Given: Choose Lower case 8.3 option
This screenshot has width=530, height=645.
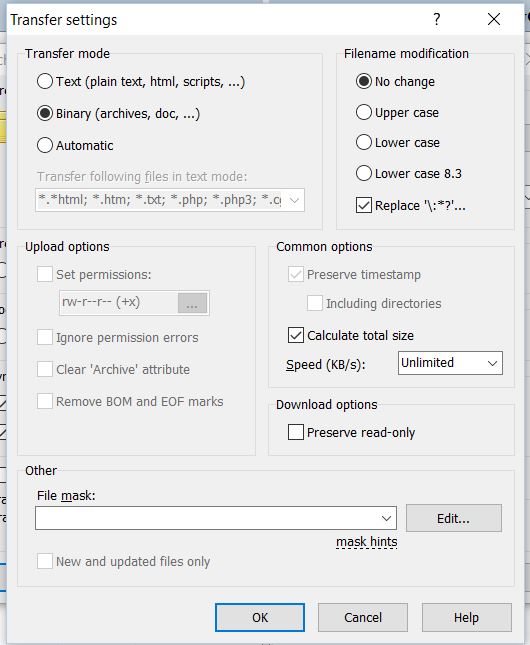Looking at the screenshot, I should 364,173.
